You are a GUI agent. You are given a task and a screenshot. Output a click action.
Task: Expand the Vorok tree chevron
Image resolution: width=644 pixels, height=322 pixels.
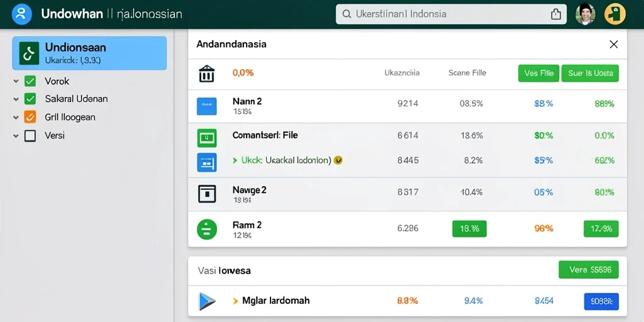point(16,81)
